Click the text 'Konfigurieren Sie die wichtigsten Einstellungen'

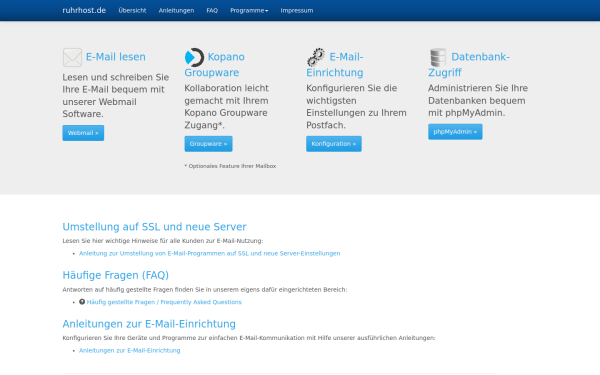tap(356, 101)
